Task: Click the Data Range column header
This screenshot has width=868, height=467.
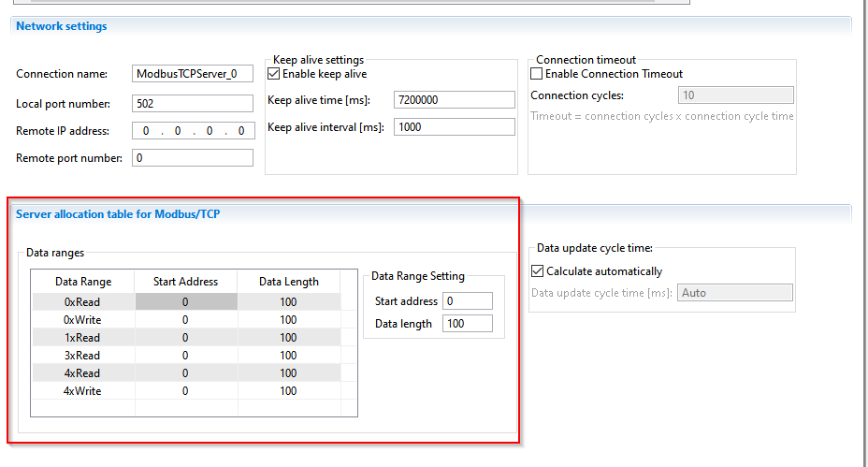Action: coord(83,282)
